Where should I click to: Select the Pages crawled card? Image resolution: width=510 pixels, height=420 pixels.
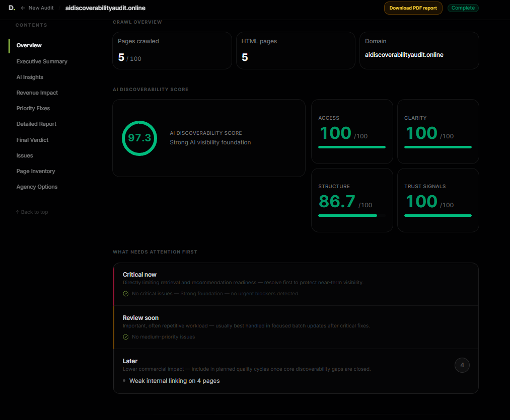pyautogui.click(x=172, y=50)
